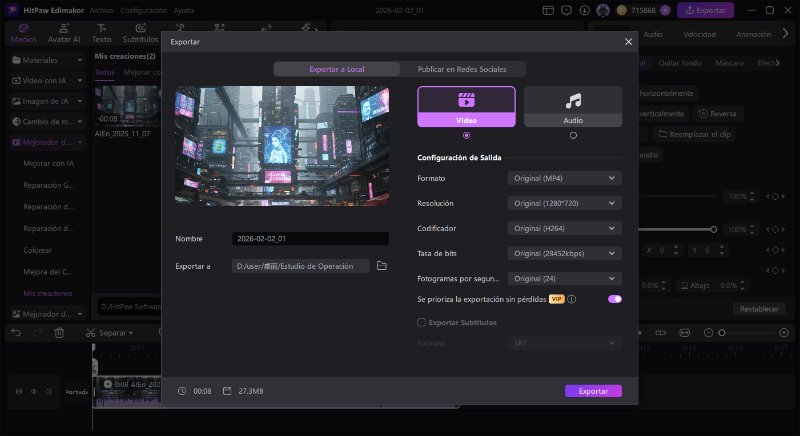The width and height of the screenshot is (800, 436).
Task: Click Reemplazar el clip button
Action: (694, 134)
